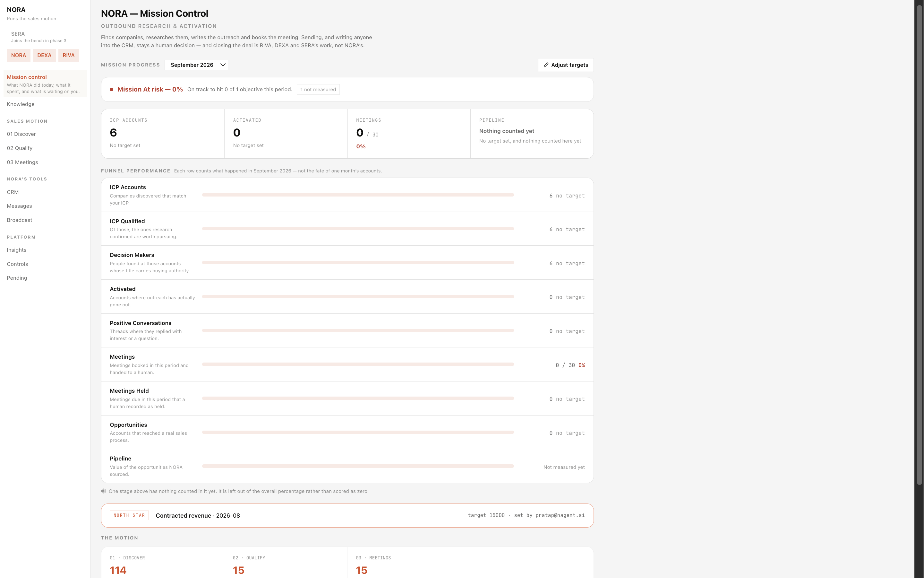Go to 01 Discover stage
Screen dimensions: 924x578
[21, 134]
